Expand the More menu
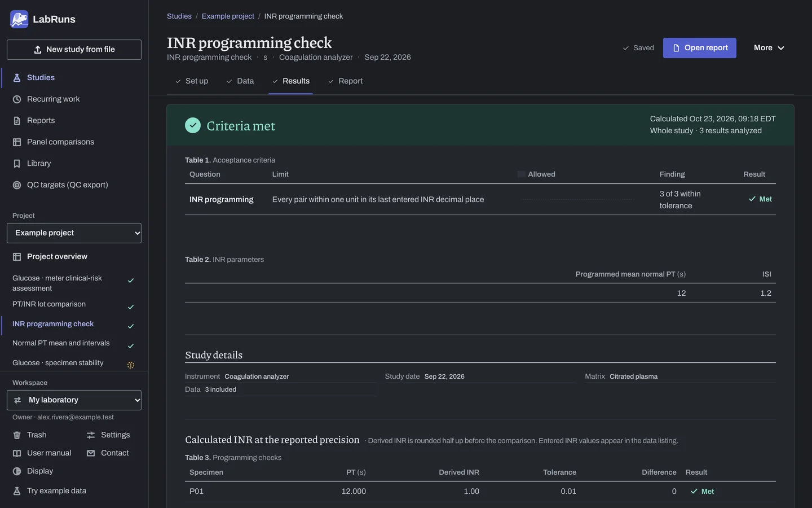 769,48
